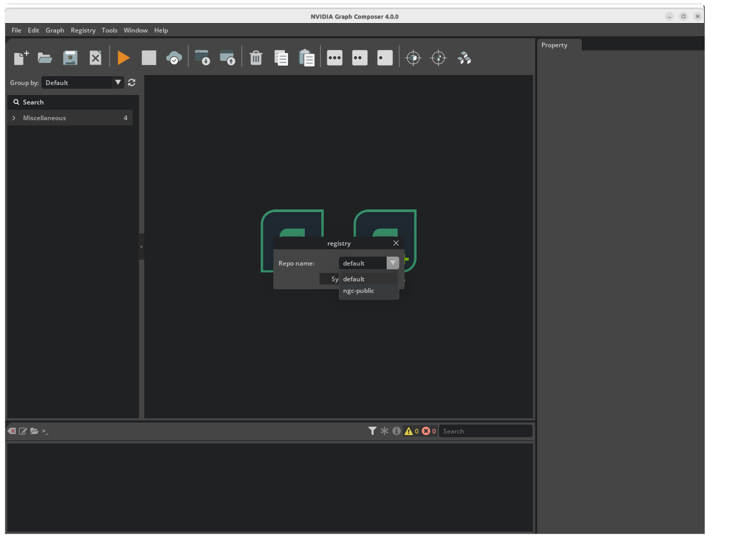
Task: Toggle error messages display in console
Action: [x=426, y=430]
